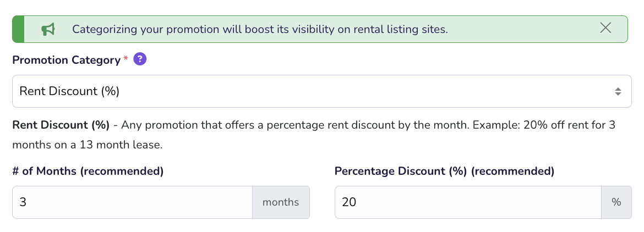Click the "Promotion Category" label

click(x=66, y=60)
